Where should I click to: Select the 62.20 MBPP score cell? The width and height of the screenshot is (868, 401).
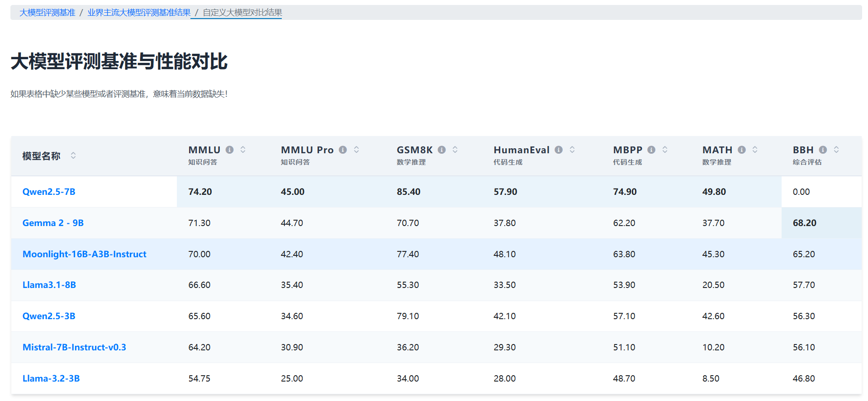coord(646,223)
